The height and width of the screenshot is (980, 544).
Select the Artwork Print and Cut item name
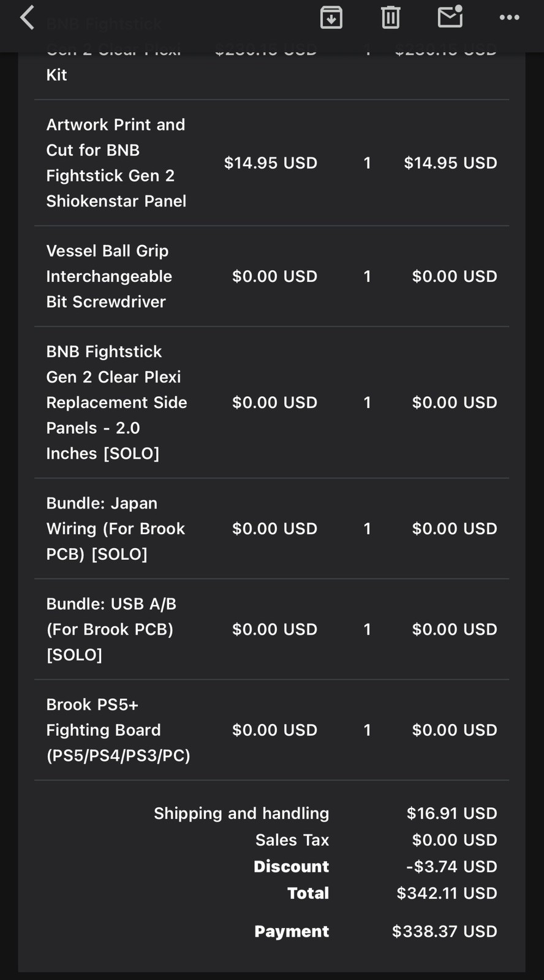pyautogui.click(x=116, y=163)
